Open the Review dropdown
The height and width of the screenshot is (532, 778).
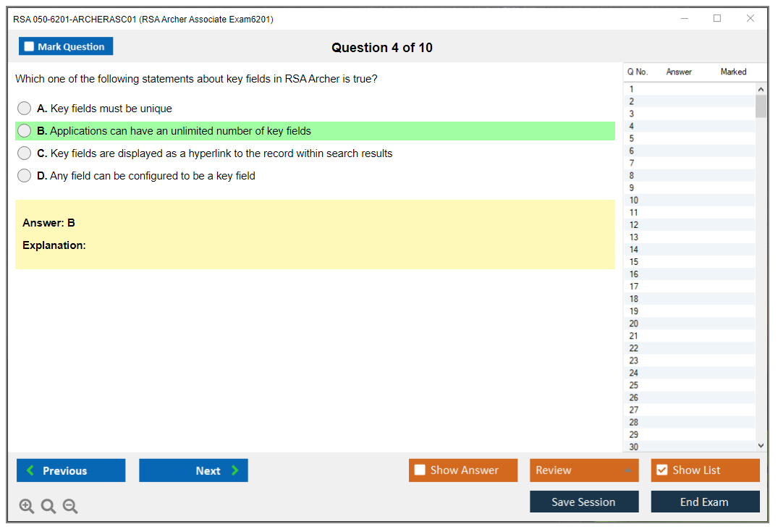pos(584,470)
